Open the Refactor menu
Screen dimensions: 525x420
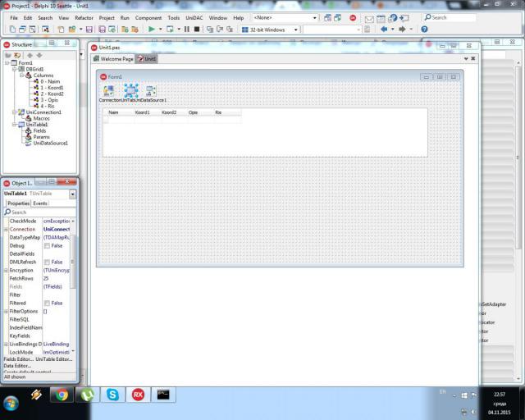coord(84,18)
